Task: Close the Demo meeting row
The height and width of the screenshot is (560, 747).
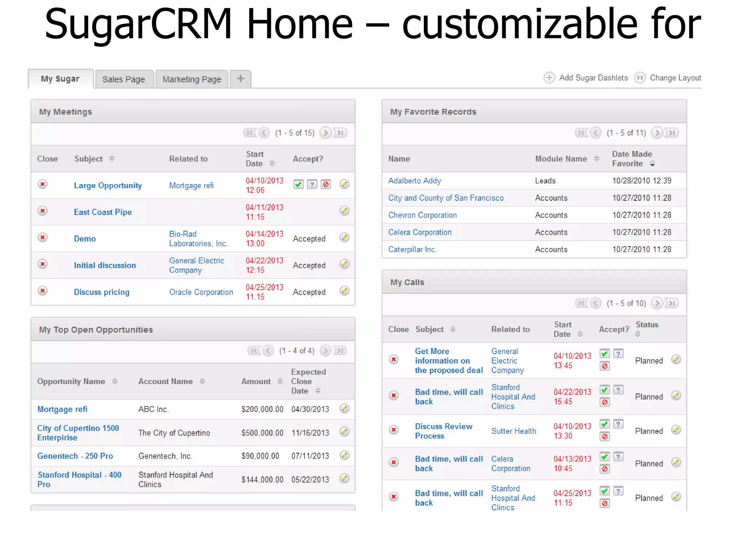Action: point(43,237)
